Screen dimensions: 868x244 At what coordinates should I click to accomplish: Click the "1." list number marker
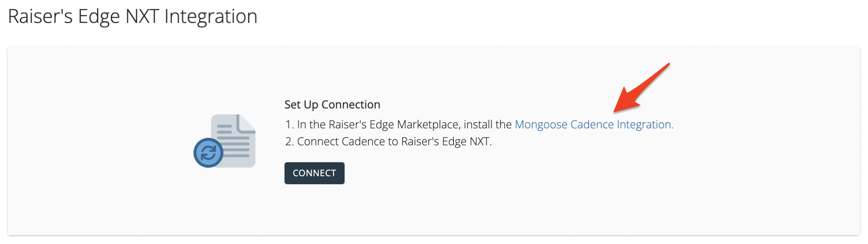(289, 125)
